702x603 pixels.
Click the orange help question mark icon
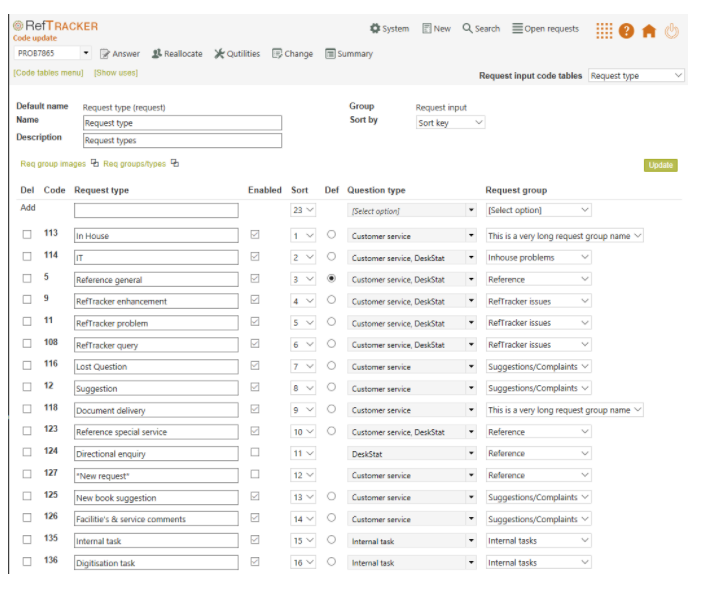626,31
